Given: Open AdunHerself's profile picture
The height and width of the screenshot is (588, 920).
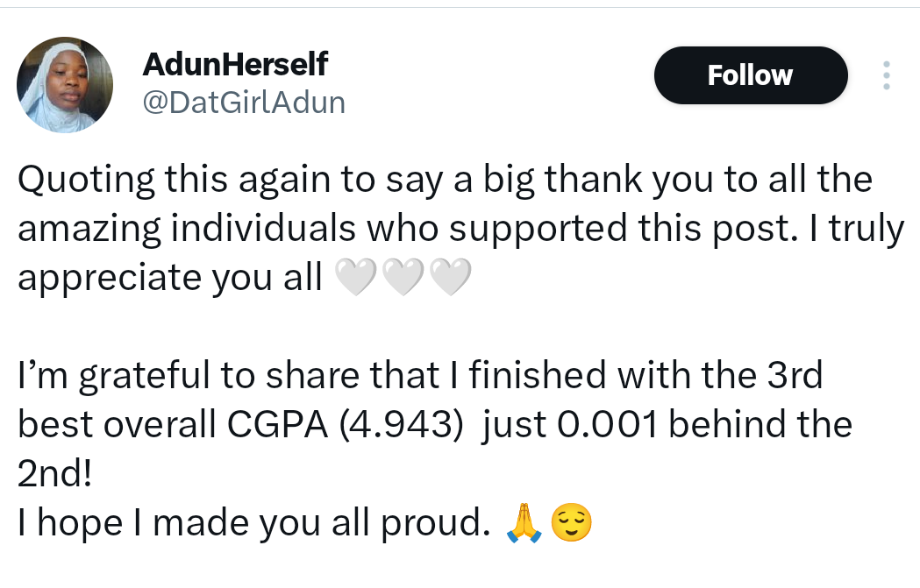Looking at the screenshot, I should point(65,85).
